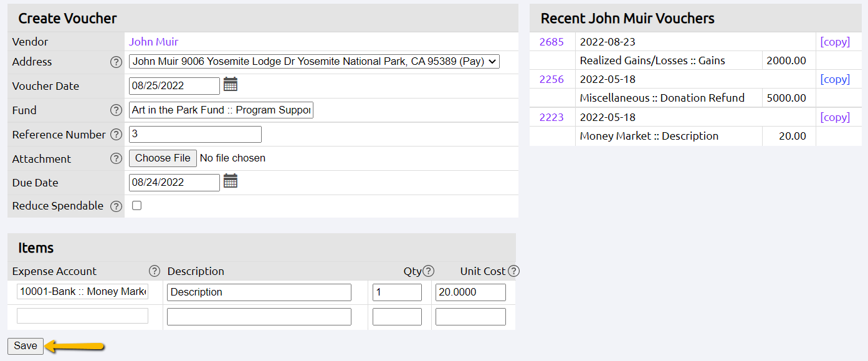Viewport: 868px width, 361px height.
Task: Edit the first item Description field
Action: (x=259, y=292)
